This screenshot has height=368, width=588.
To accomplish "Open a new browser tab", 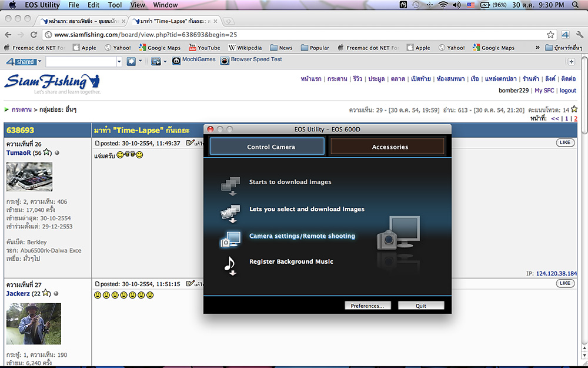I will coord(228,21).
